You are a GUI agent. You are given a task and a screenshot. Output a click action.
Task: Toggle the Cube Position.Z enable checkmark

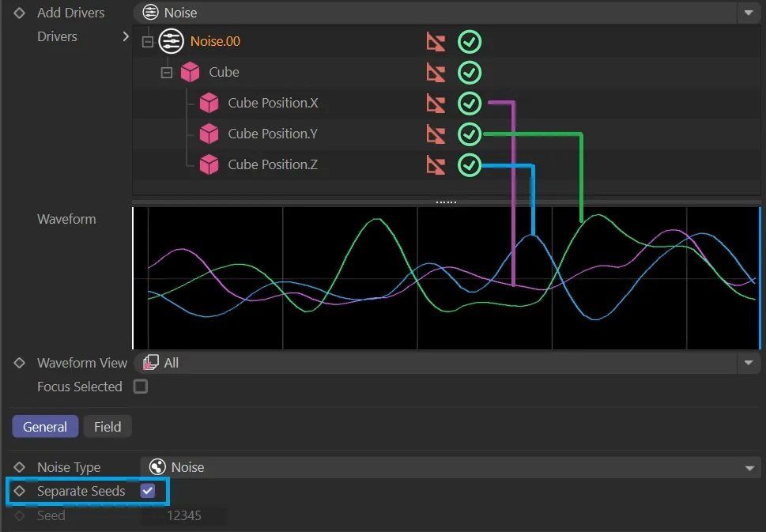pos(470,165)
